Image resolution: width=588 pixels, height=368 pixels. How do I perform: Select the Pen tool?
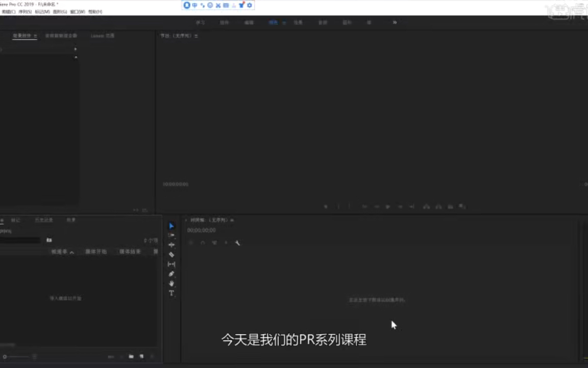click(171, 274)
